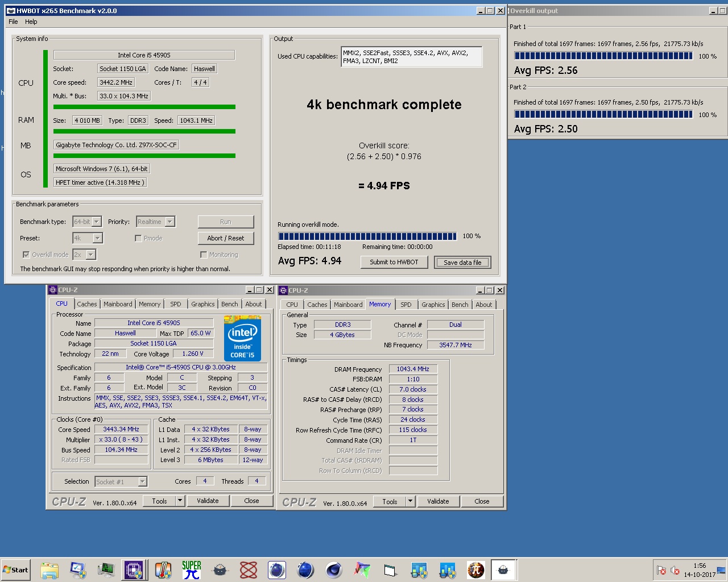728x582 pixels.
Task: Click the Multiplier x 33.0 value
Action: pos(121,439)
